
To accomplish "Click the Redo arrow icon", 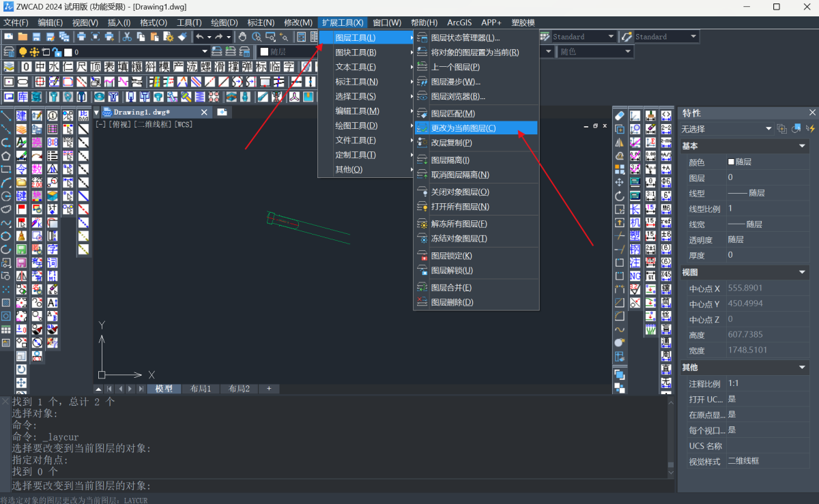I will (x=219, y=37).
